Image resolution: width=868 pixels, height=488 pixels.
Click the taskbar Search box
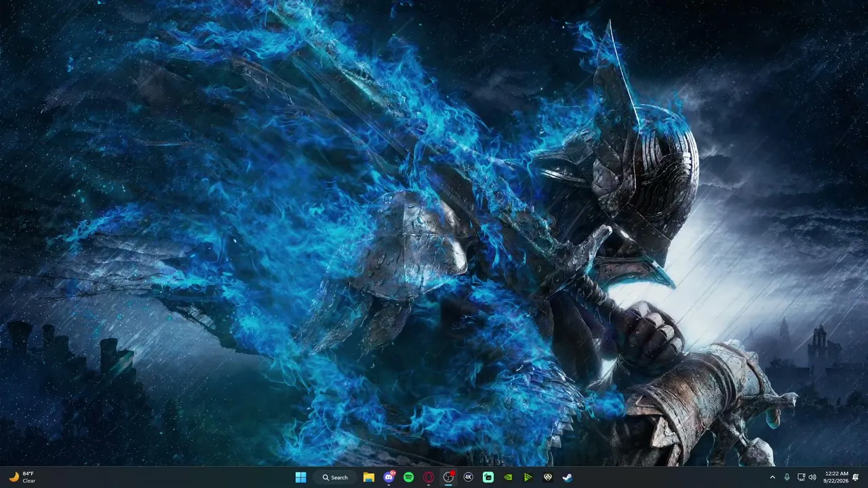coord(335,477)
